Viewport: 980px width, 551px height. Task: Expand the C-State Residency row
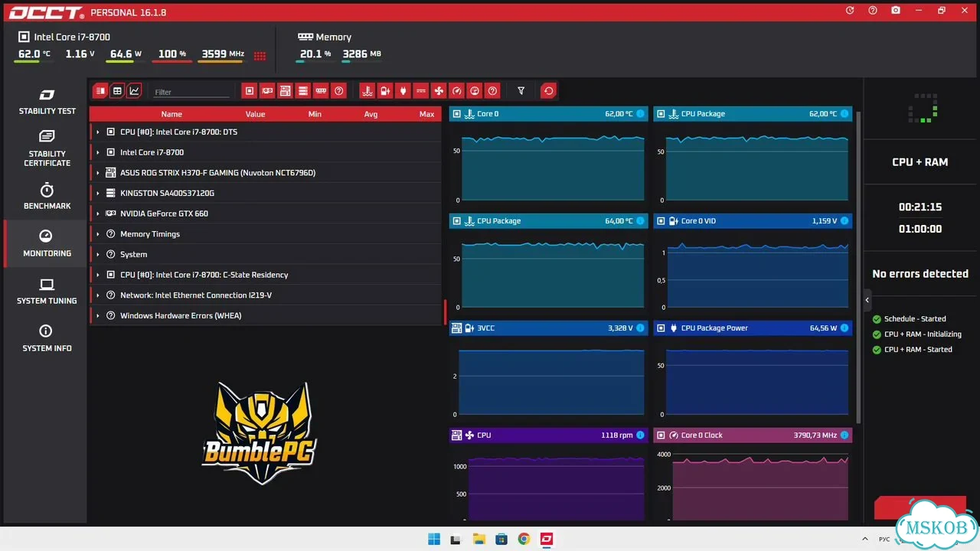98,275
